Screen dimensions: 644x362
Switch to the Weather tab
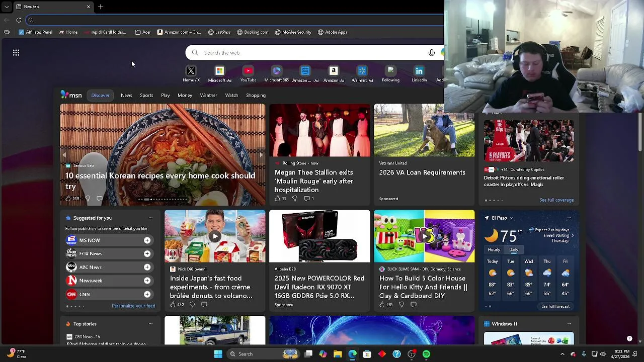pyautogui.click(x=209, y=95)
